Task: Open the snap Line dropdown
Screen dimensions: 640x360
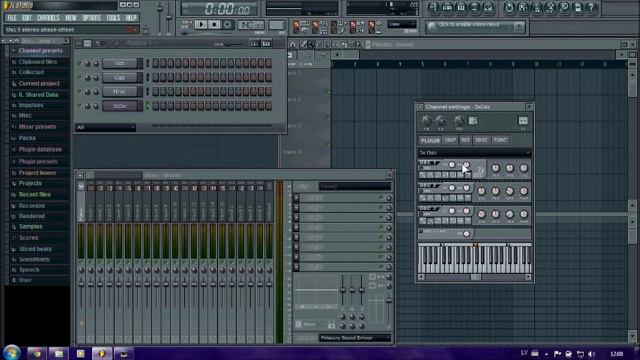Action: tap(402, 24)
